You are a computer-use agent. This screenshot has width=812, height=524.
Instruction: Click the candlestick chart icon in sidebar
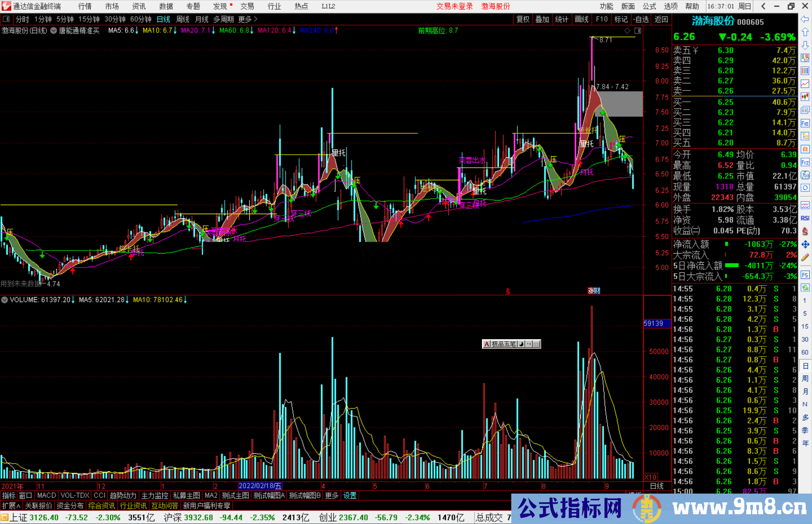[805, 97]
